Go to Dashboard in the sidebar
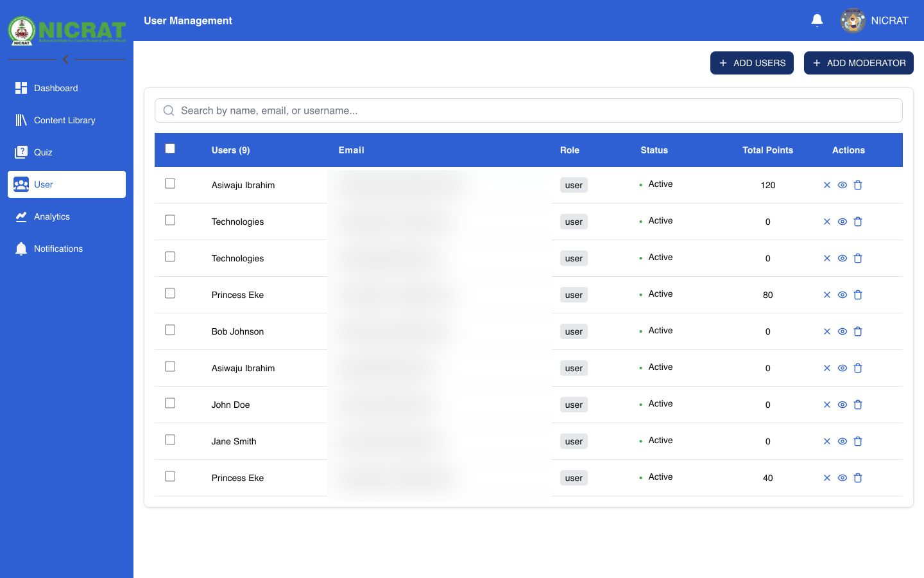This screenshot has width=924, height=578. tap(67, 88)
